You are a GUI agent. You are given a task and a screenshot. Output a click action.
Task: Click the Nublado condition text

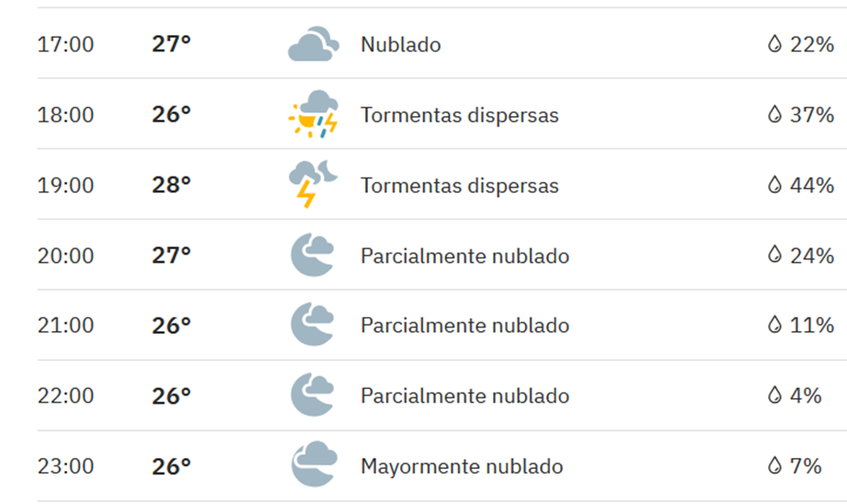[x=400, y=44]
